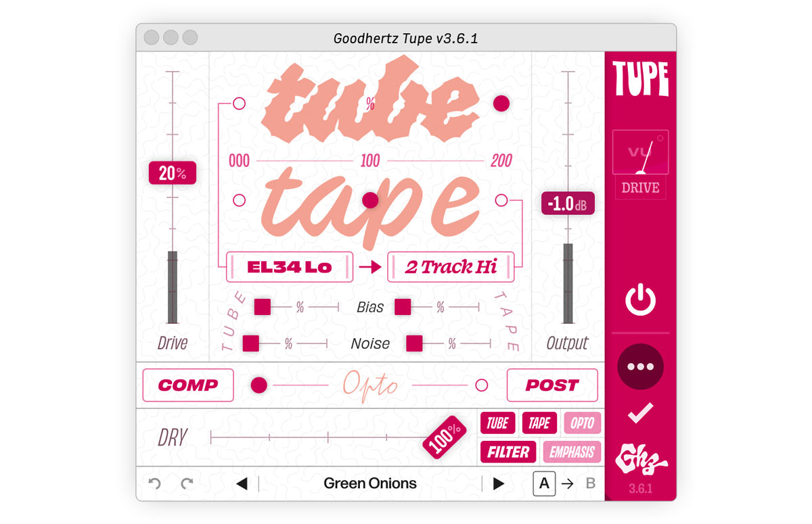The image size is (812, 524).
Task: Click the 'Opto' script label
Action: 370,385
